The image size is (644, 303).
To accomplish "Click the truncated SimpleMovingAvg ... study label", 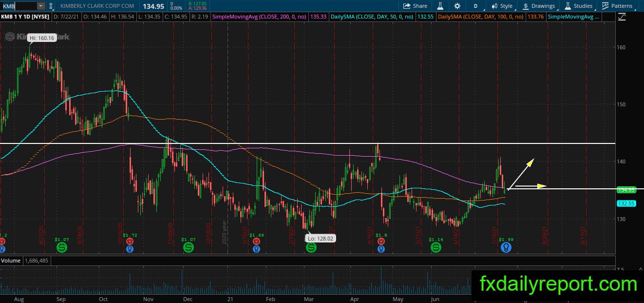I will pos(573,17).
